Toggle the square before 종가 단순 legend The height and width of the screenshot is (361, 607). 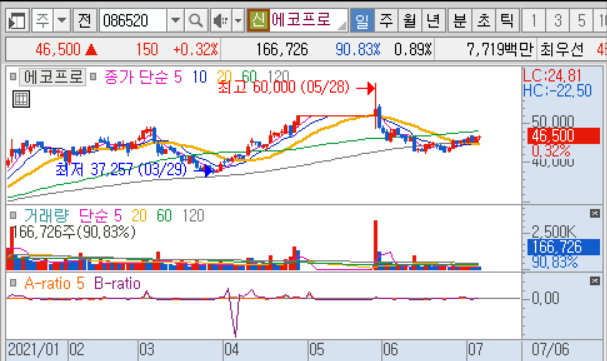[x=93, y=77]
